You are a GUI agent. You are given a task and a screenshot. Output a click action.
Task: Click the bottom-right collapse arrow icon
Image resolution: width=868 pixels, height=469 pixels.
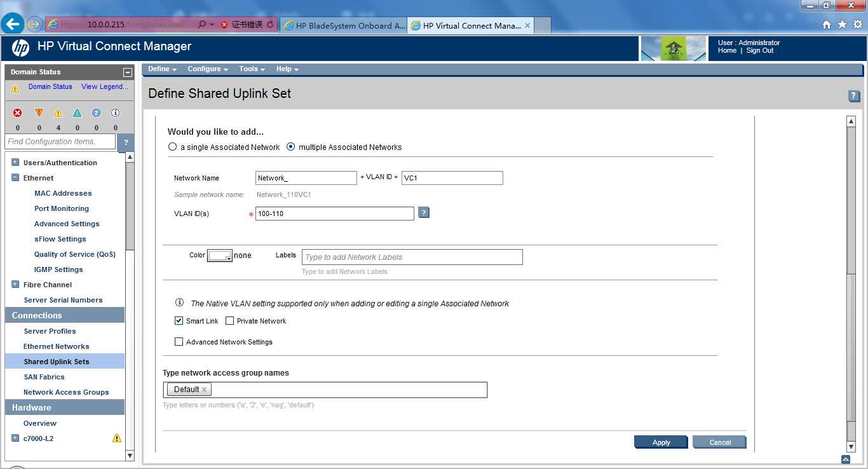click(x=846, y=459)
